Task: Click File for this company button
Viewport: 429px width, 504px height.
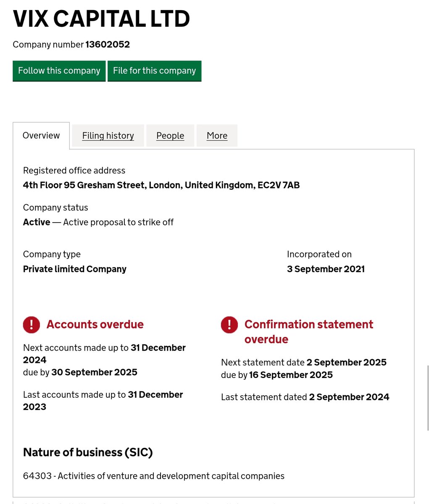Action: click(155, 71)
